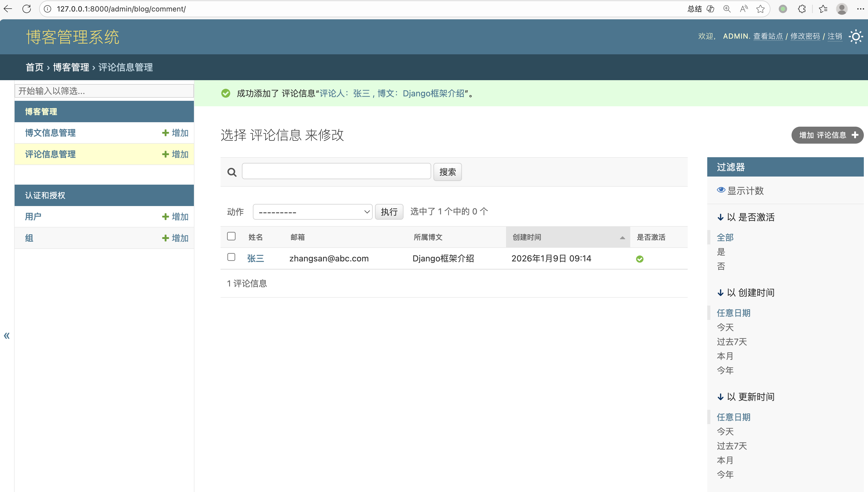868x492 pixels.
Task: Open the browser three-dot settings menu
Action: coord(860,9)
